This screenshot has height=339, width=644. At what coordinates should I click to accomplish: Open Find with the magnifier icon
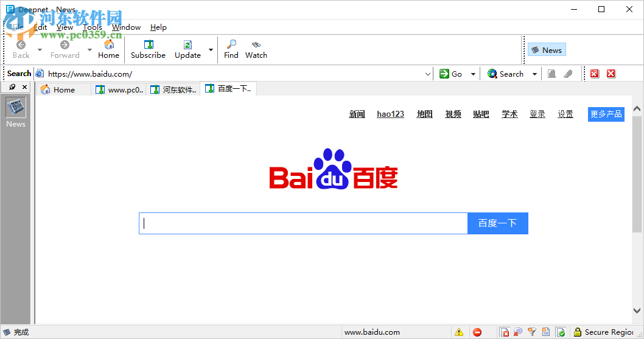(231, 44)
